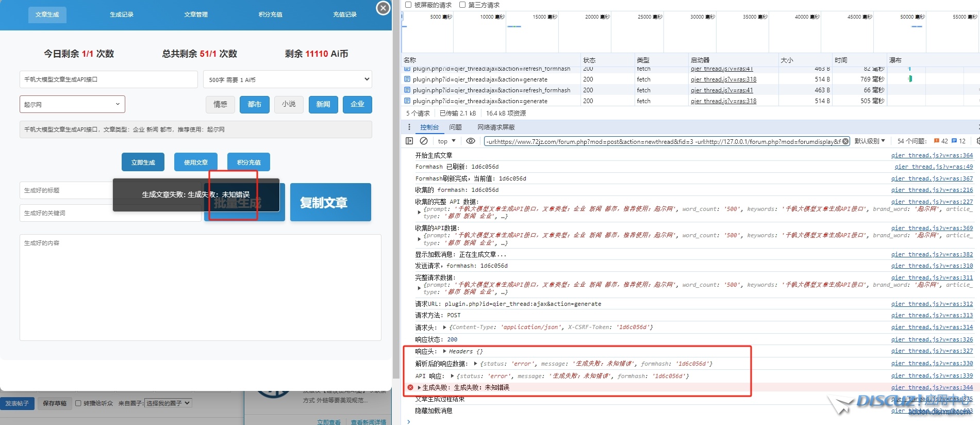This screenshot has width=980, height=425.
Task: Switch to the 生成记录 tab
Action: pyautogui.click(x=122, y=14)
